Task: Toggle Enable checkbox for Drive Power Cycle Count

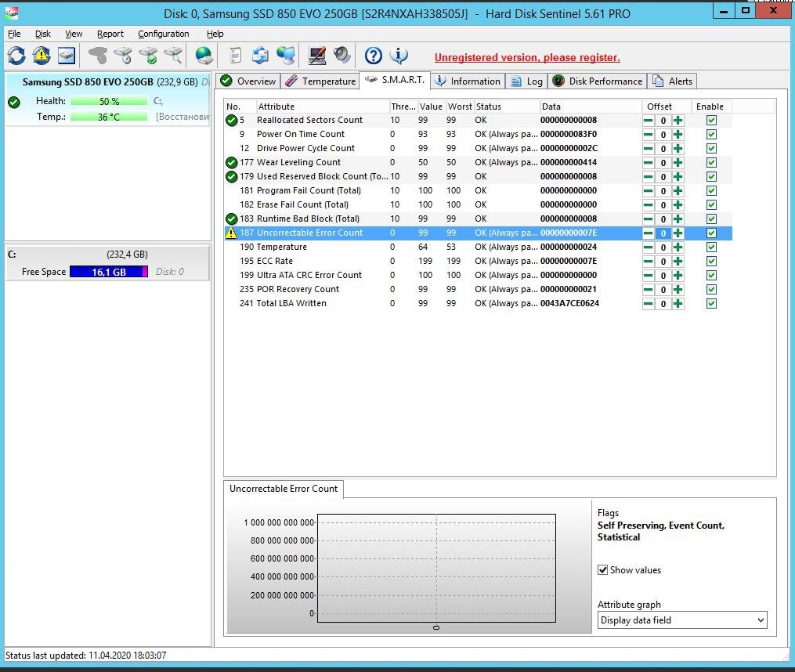Action: pyautogui.click(x=711, y=149)
